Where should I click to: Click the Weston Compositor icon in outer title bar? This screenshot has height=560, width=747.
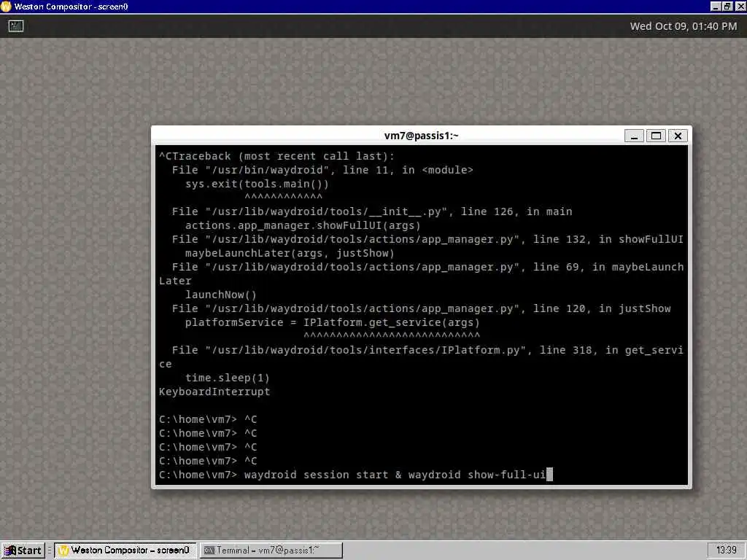[x=6, y=7]
